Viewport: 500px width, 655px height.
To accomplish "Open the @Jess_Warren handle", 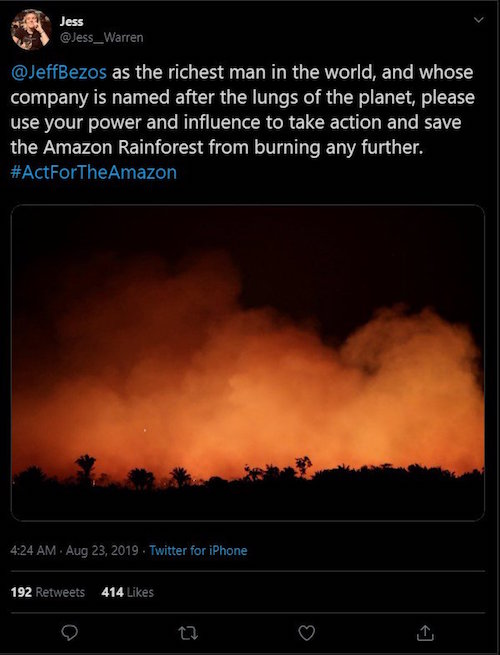I will tap(102, 38).
